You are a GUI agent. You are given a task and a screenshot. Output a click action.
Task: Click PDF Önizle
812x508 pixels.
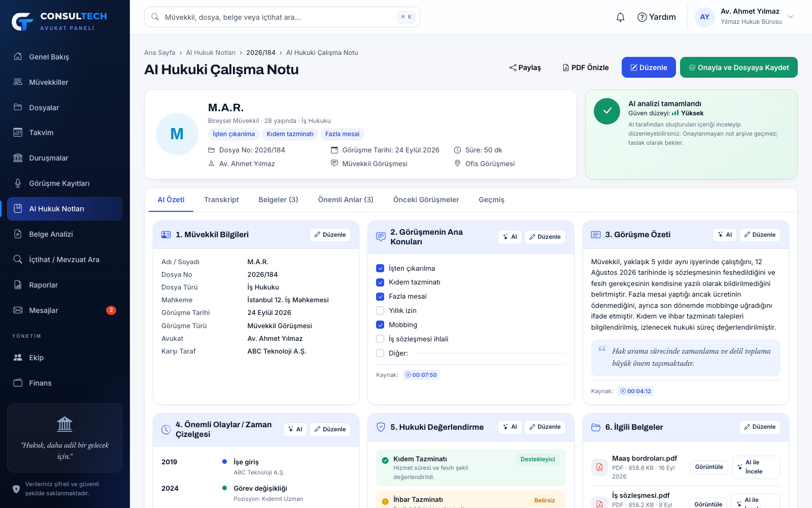(x=585, y=68)
